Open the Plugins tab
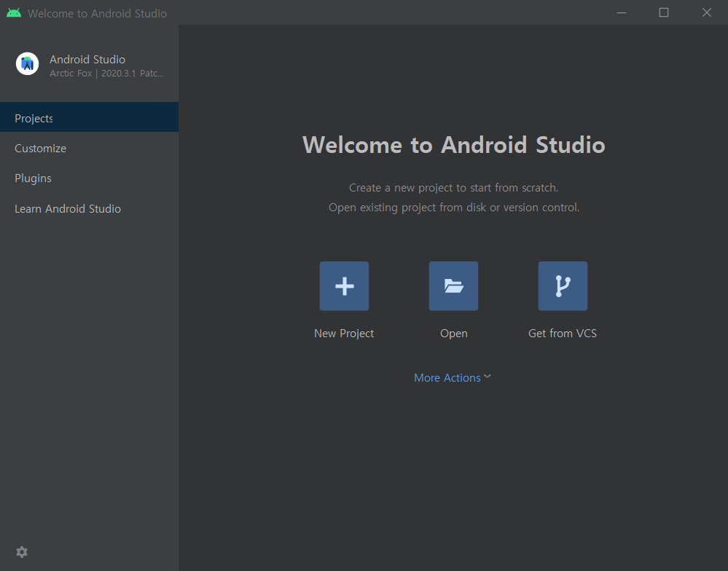The height and width of the screenshot is (571, 728). [89, 178]
